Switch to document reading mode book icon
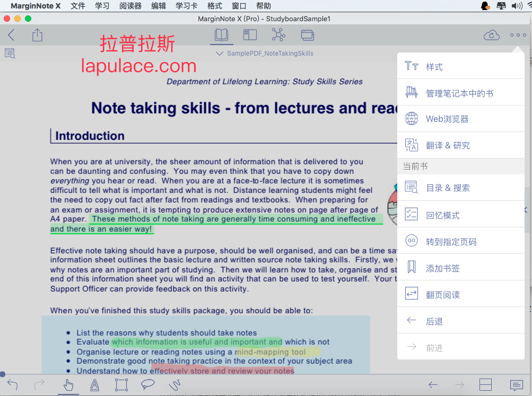532x396 pixels. point(222,35)
